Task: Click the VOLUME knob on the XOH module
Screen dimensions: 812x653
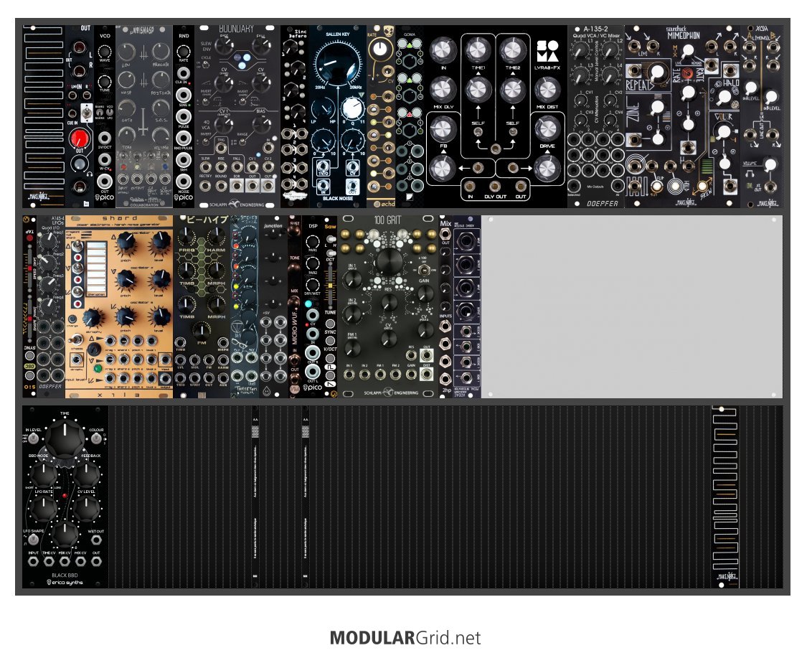Action: (770, 165)
